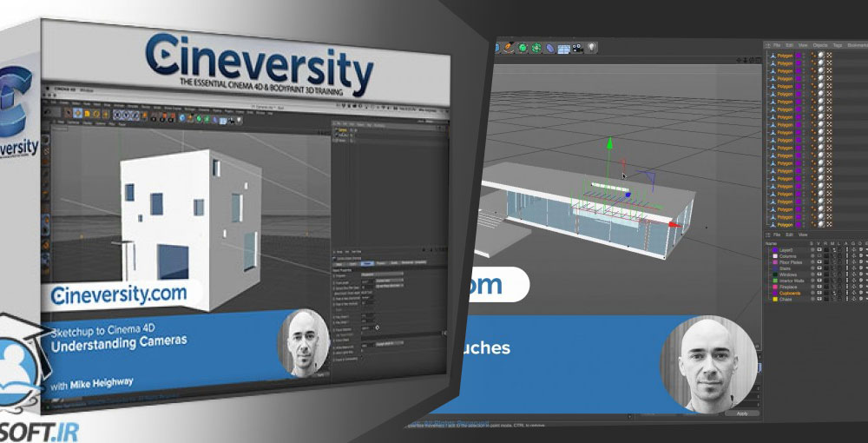Click the viewport zoom navigation icon

[745, 60]
